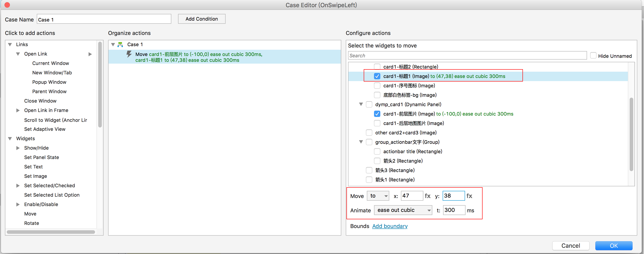Uncheck card1-标题1 (Image) checkbox
This screenshot has width=644, height=254.
tap(377, 76)
